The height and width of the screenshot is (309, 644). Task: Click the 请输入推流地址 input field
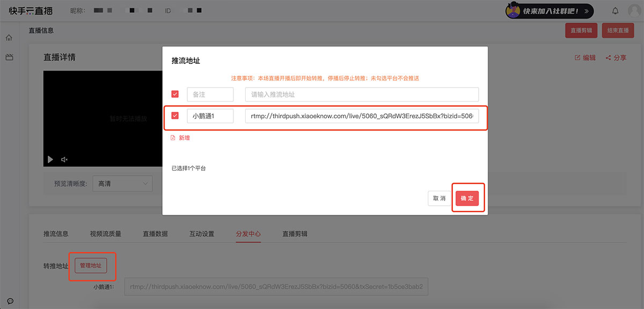pyautogui.click(x=361, y=95)
